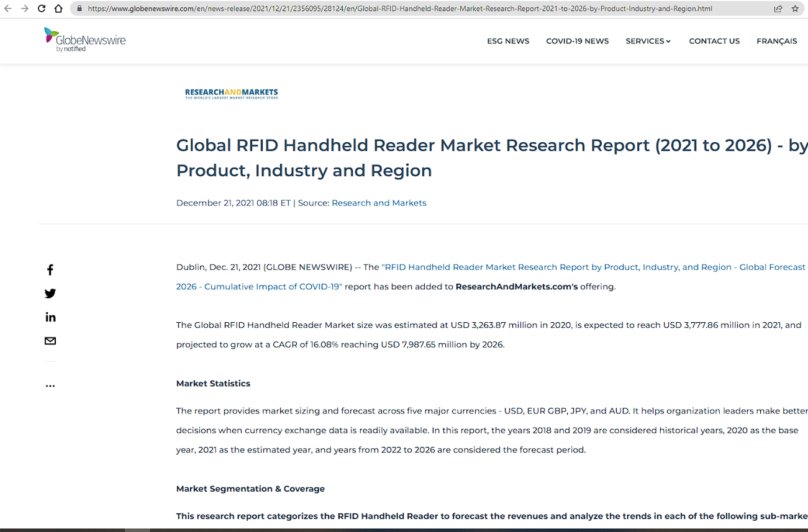Image resolution: width=808 pixels, height=532 pixels.
Task: Click the date 'December 21, 2021 08:18 ET'
Action: 234,203
